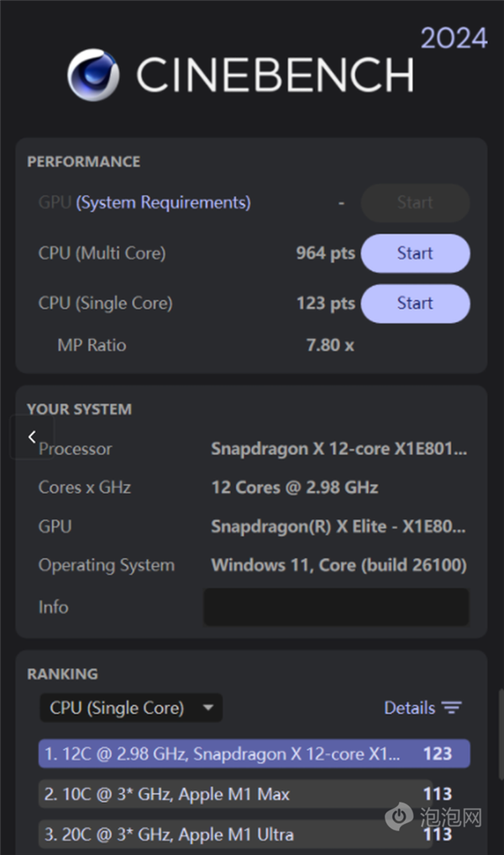Select the Apple M1 Max ranking entry

[252, 794]
